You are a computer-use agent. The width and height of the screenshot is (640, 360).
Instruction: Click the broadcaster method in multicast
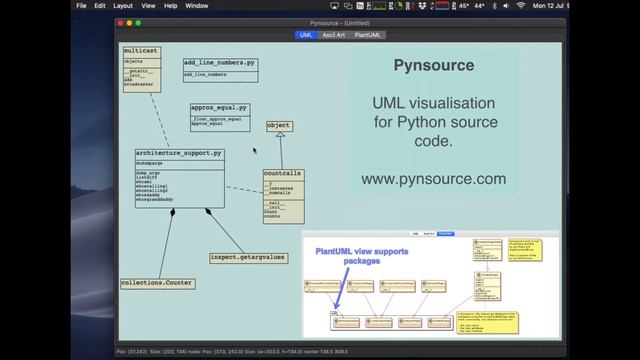(x=139, y=84)
